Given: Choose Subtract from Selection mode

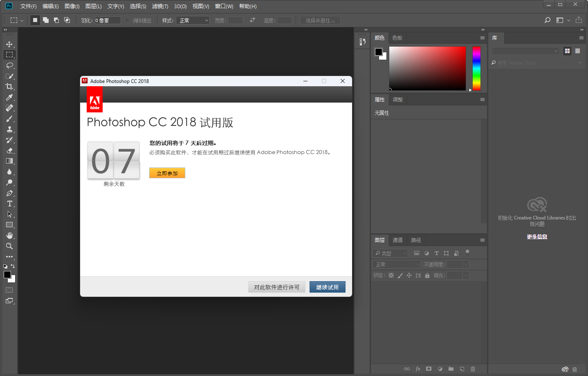Looking at the screenshot, I should (x=56, y=20).
